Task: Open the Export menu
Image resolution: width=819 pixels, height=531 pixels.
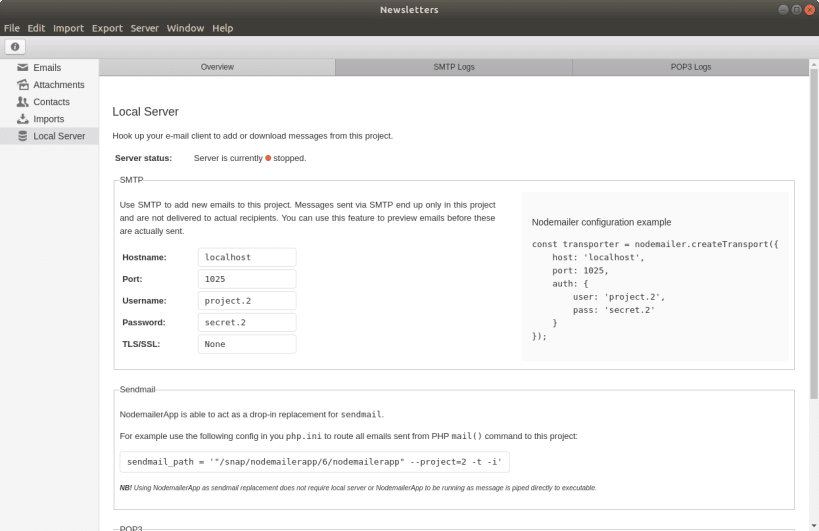Action: (107, 28)
